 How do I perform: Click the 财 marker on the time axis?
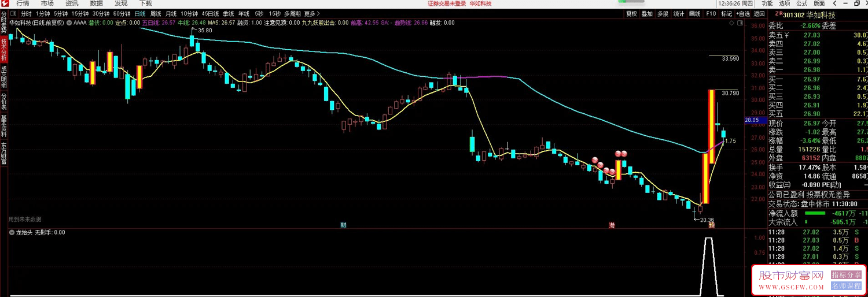(343, 225)
